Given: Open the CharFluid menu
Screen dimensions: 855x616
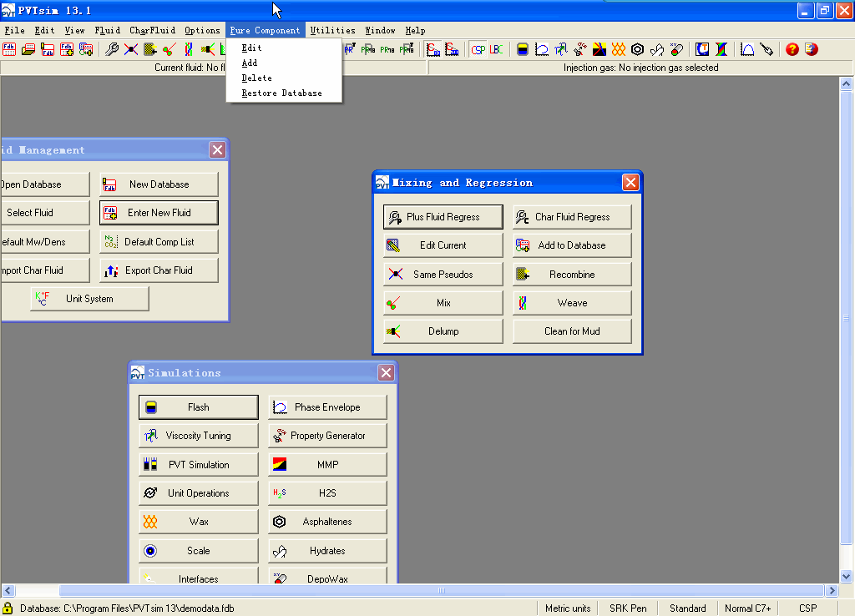Looking at the screenshot, I should tap(152, 31).
